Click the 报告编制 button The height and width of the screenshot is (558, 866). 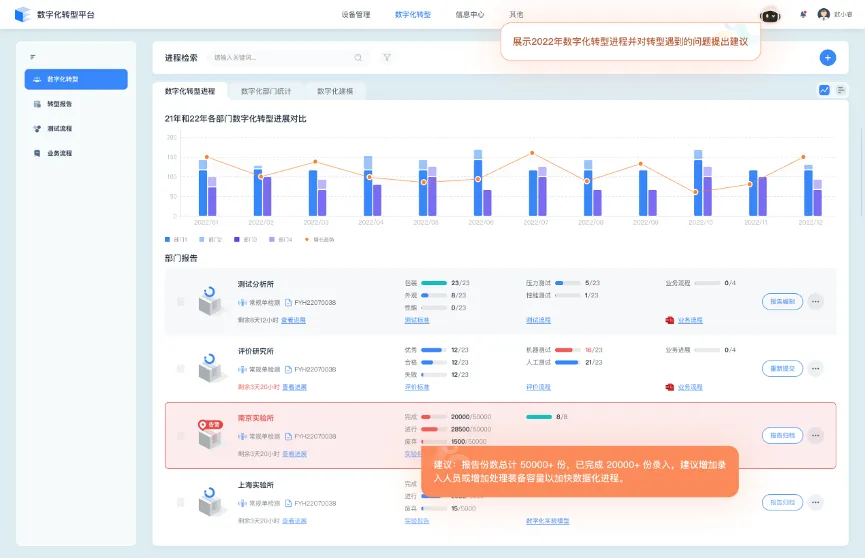pyautogui.click(x=782, y=302)
